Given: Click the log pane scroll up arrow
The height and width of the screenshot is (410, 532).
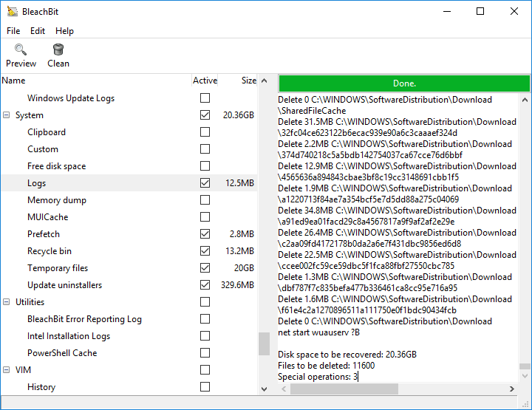Looking at the screenshot, I should click(x=525, y=100).
